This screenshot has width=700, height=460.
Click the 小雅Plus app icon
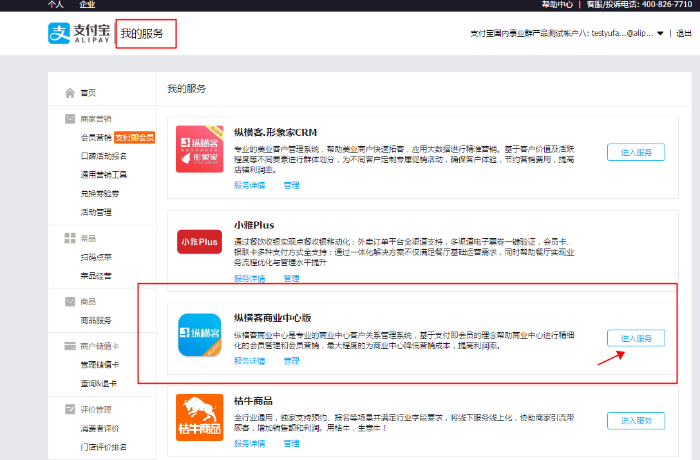click(x=200, y=242)
